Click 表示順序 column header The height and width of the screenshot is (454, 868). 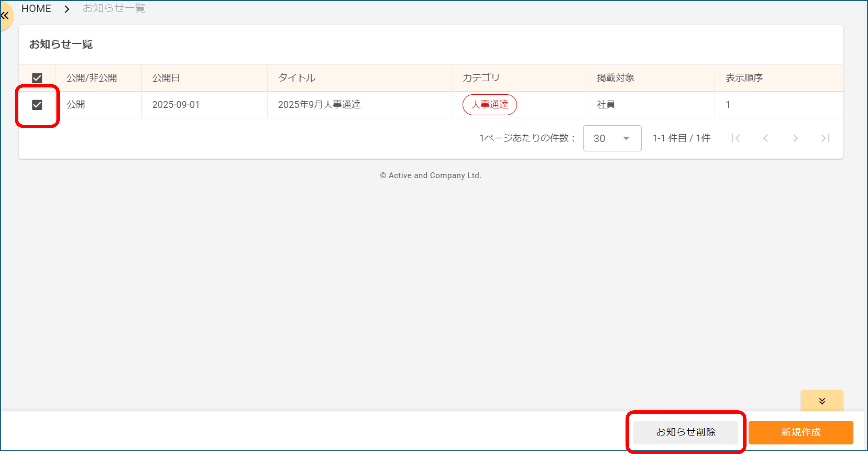click(x=744, y=78)
